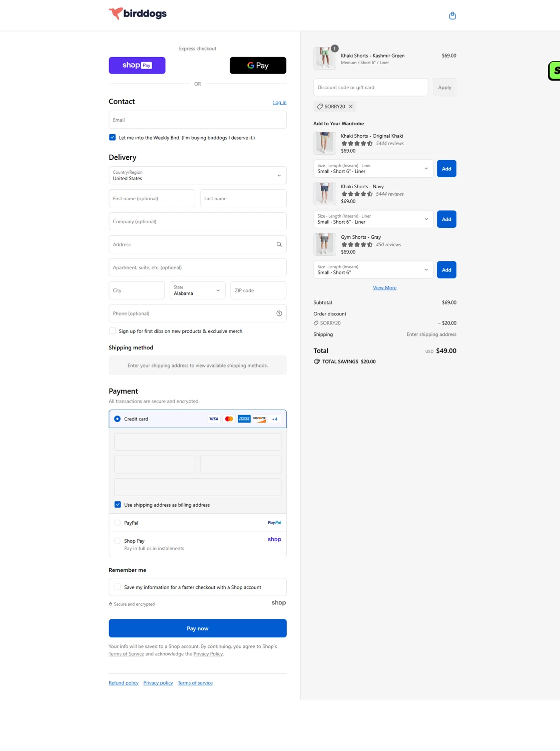Pay with the Shop Pay express button

[x=137, y=66]
